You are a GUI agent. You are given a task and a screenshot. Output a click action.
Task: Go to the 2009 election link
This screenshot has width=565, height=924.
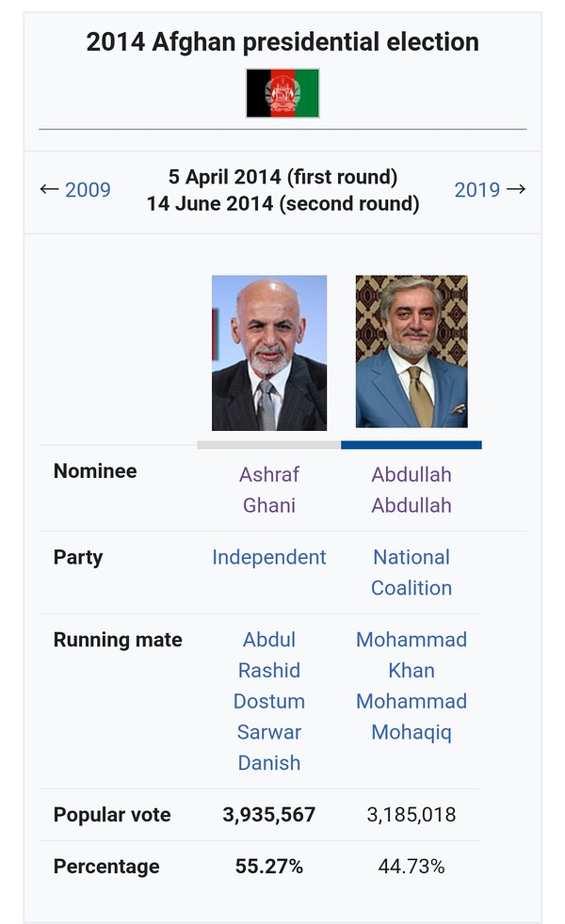pos(88,190)
